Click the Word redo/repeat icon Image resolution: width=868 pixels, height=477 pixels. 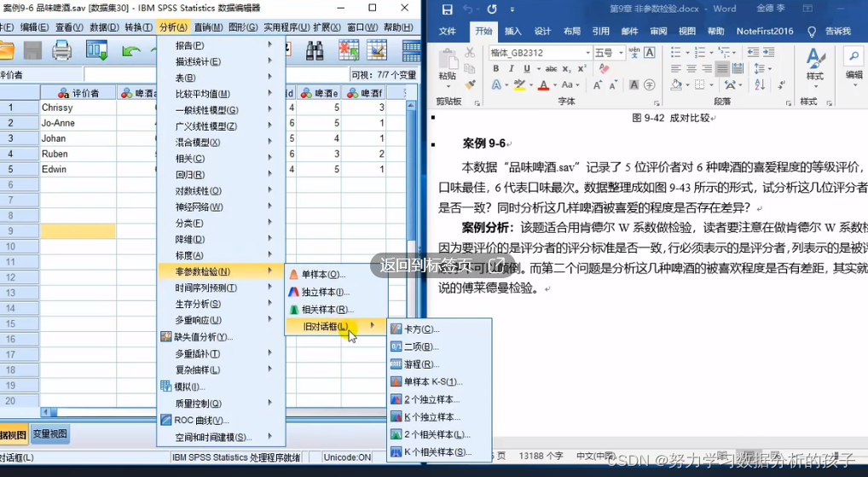[x=492, y=9]
